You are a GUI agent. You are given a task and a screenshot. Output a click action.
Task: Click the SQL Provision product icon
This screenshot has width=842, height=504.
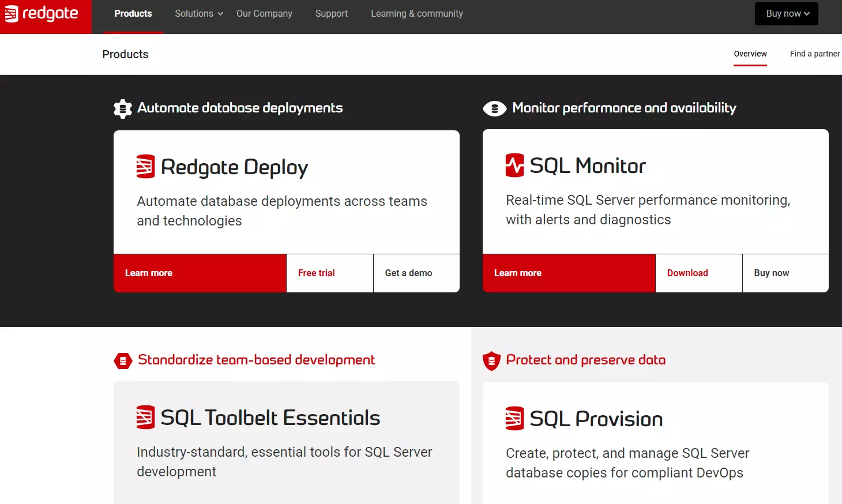(x=515, y=419)
